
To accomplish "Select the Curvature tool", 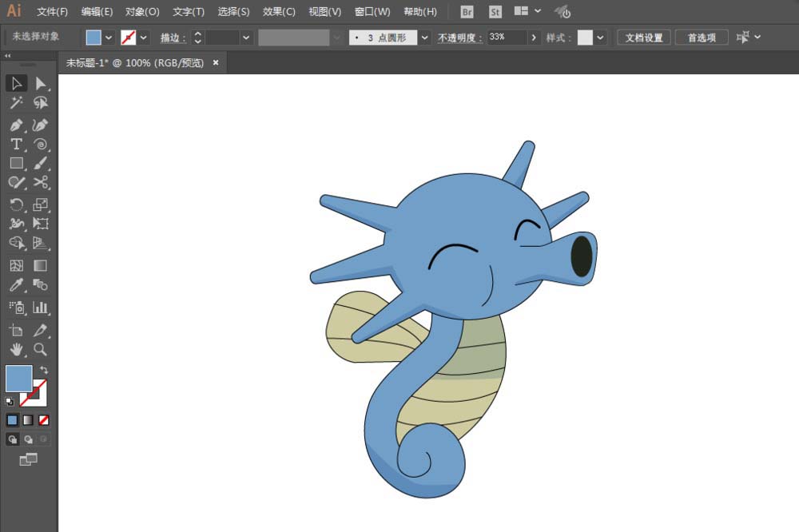I will pos(40,125).
